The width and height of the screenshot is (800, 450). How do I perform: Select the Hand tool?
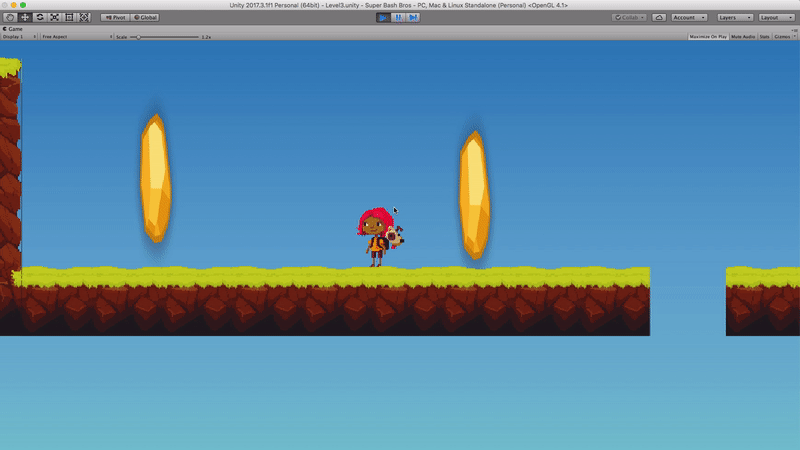point(9,17)
